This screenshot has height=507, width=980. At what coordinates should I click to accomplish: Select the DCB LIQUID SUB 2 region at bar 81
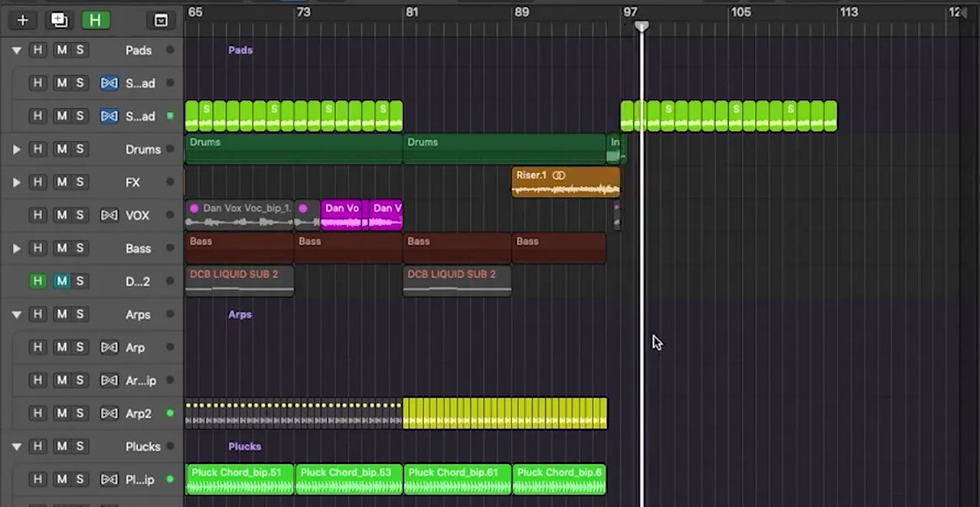click(457, 281)
